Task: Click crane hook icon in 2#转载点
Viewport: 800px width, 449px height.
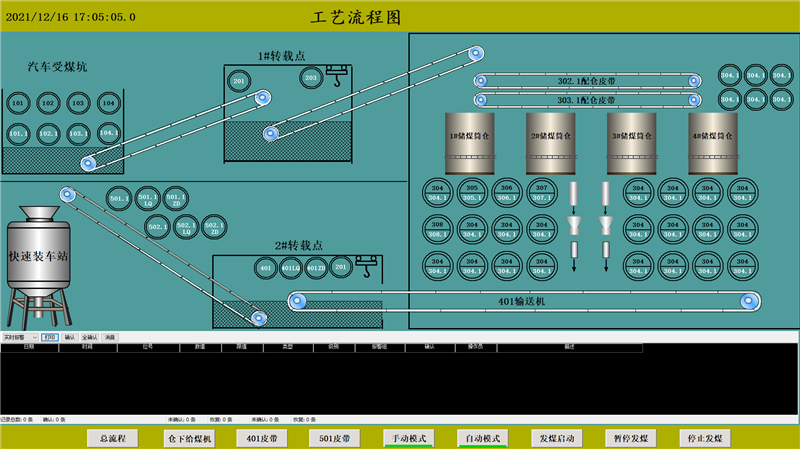Action: 367,266
